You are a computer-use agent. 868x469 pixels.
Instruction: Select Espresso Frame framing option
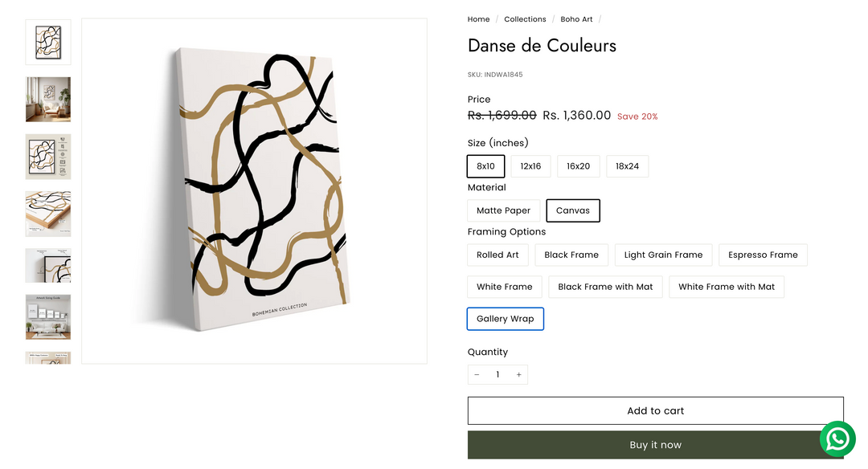tap(763, 255)
